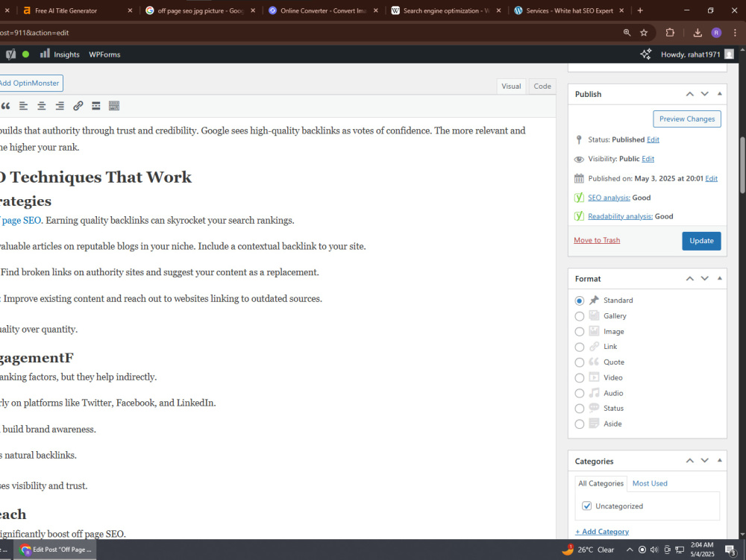Click the Insights bar-chart icon
Viewport: 746px width, 560px height.
(45, 54)
